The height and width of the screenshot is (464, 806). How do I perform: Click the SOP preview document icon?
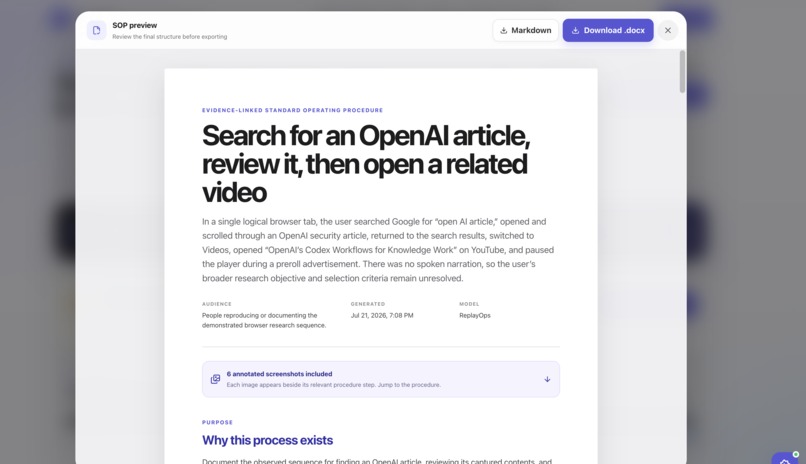click(97, 30)
